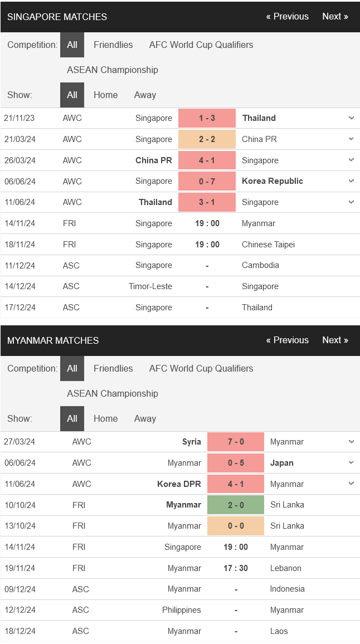360x644 pixels.
Task: Expand Singapore 2-2 China PR match details
Action: pyautogui.click(x=351, y=139)
